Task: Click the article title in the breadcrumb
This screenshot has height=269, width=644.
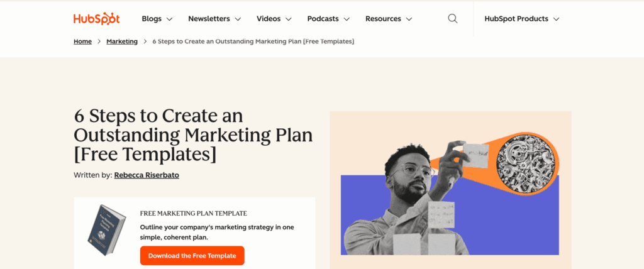Action: pyautogui.click(x=253, y=41)
